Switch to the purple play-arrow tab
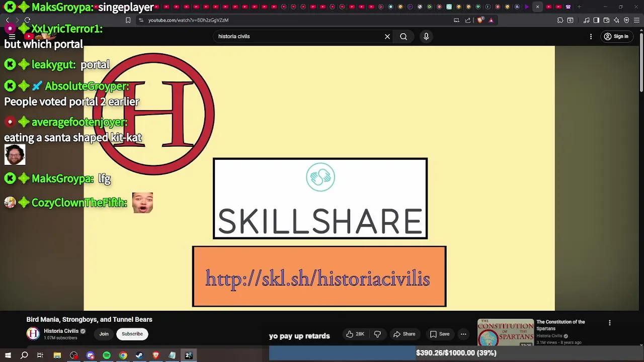The height and width of the screenshot is (362, 644). tap(527, 7)
